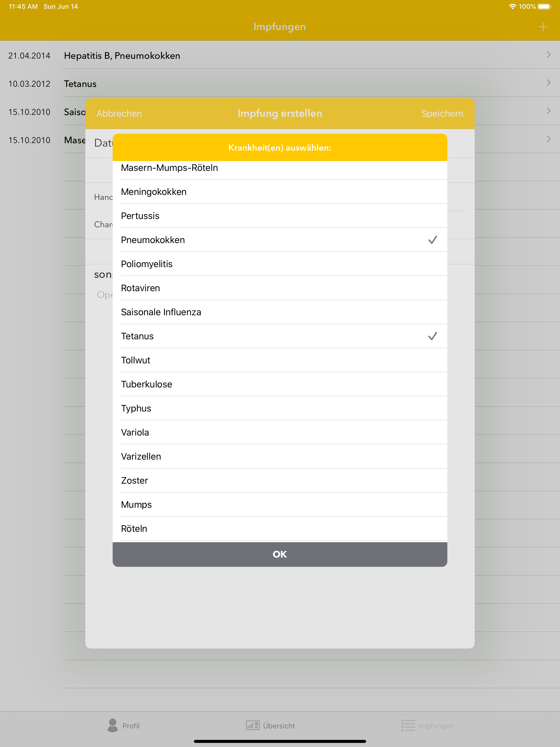Expand the 21.04.2014 Hepatitis B entry chevron
560x747 pixels.
tap(548, 55)
